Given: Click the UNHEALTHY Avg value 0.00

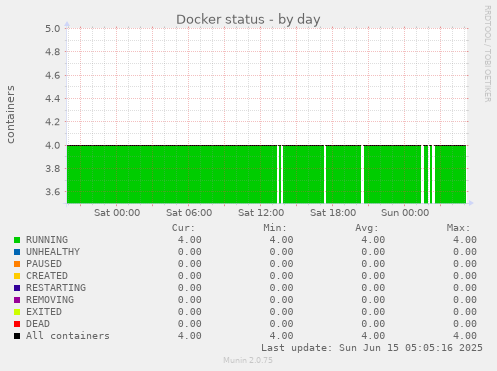Looking at the screenshot, I should [x=373, y=252].
